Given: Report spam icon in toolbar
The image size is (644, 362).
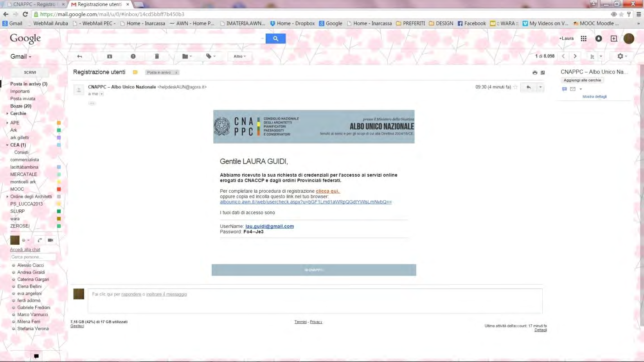Looking at the screenshot, I should (x=133, y=56).
